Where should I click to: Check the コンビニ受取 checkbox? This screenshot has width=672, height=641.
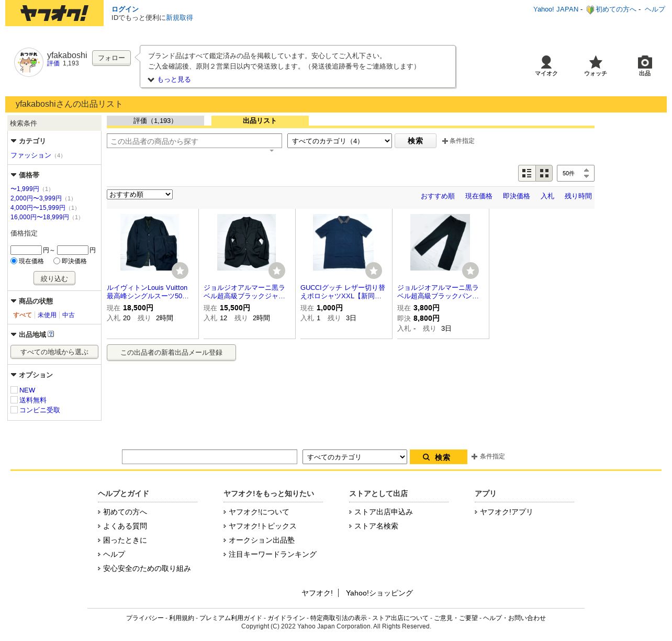coord(14,410)
